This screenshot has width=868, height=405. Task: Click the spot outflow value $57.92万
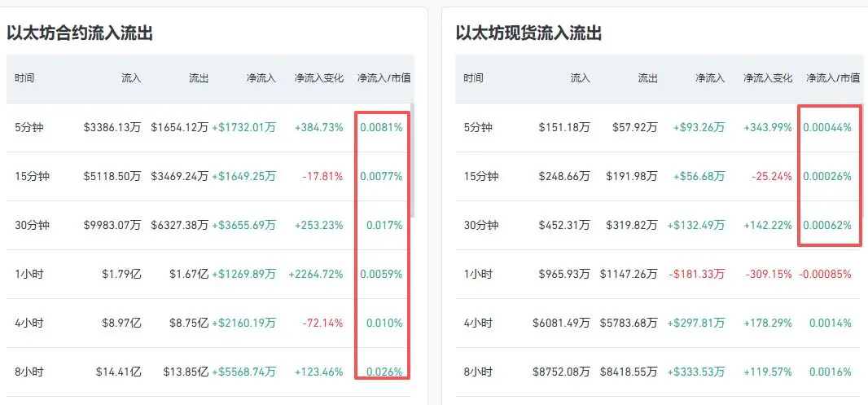pos(635,127)
